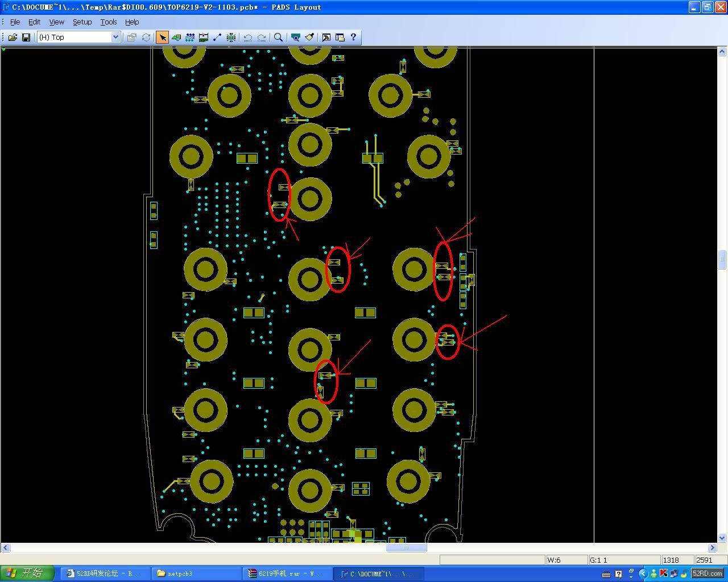Click the 2591 Y coordinate readout
This screenshot has height=582, width=728.
click(x=710, y=560)
